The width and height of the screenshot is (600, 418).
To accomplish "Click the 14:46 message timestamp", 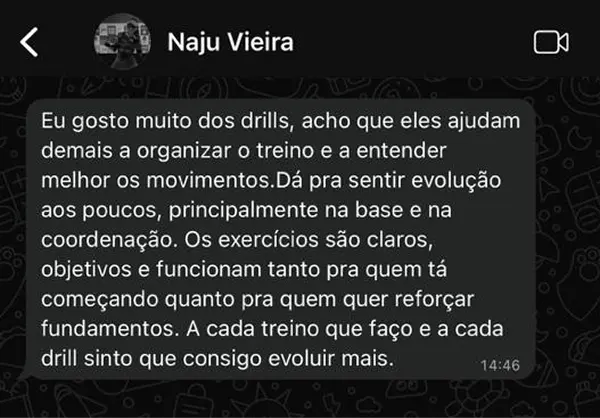I will pos(500,366).
